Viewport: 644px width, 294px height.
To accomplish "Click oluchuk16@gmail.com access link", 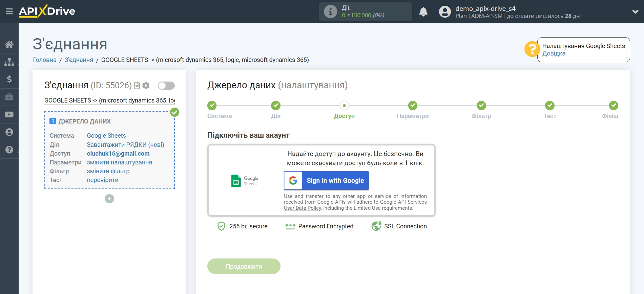I will click(x=118, y=154).
